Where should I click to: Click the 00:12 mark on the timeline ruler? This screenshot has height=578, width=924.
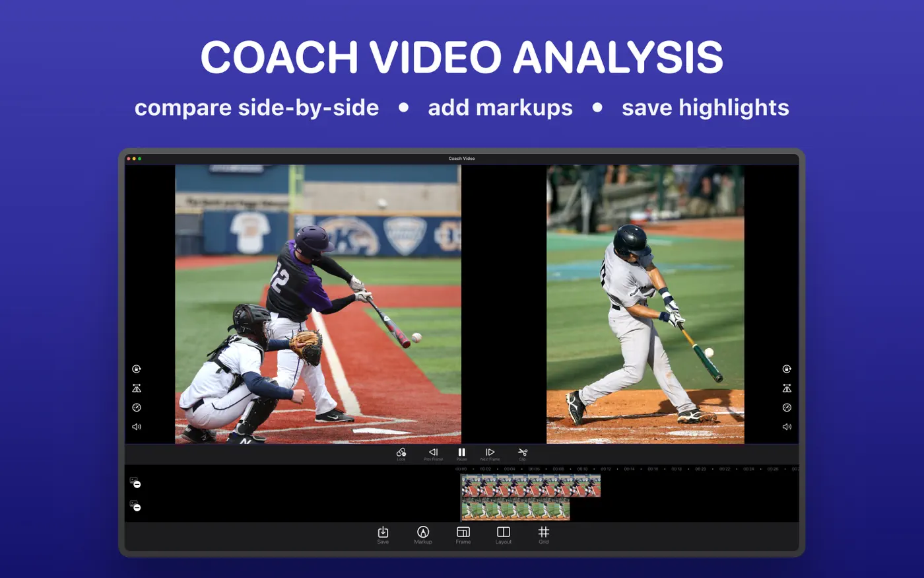coord(606,469)
